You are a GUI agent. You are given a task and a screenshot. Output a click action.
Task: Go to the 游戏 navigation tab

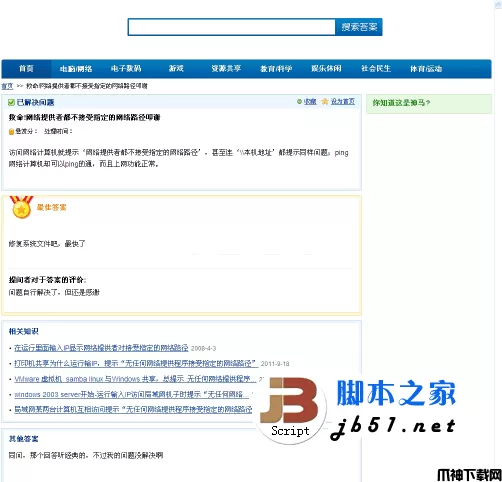click(176, 69)
